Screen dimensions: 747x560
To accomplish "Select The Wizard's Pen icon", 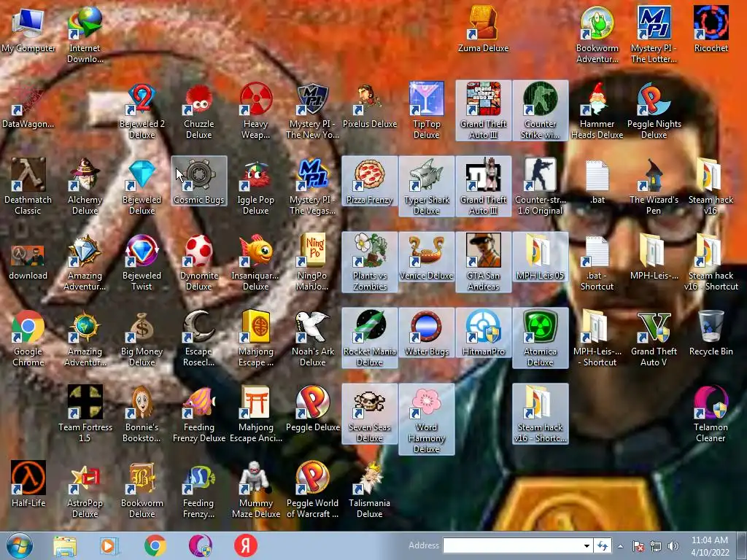I will pos(654,186).
